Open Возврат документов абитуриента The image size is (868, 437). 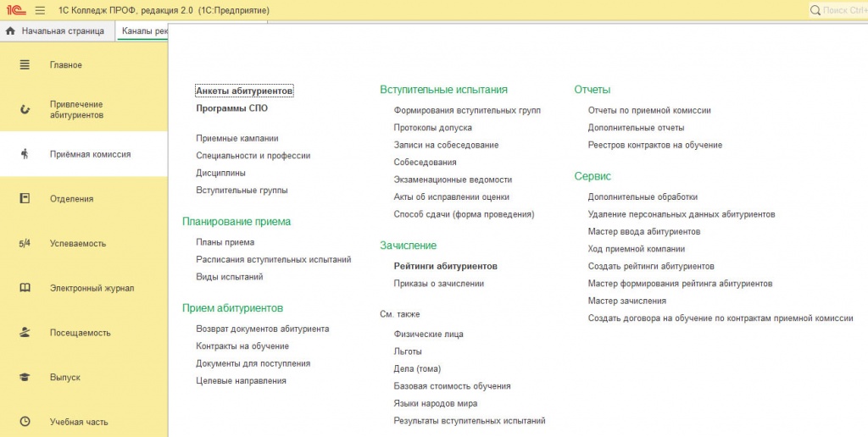(263, 329)
